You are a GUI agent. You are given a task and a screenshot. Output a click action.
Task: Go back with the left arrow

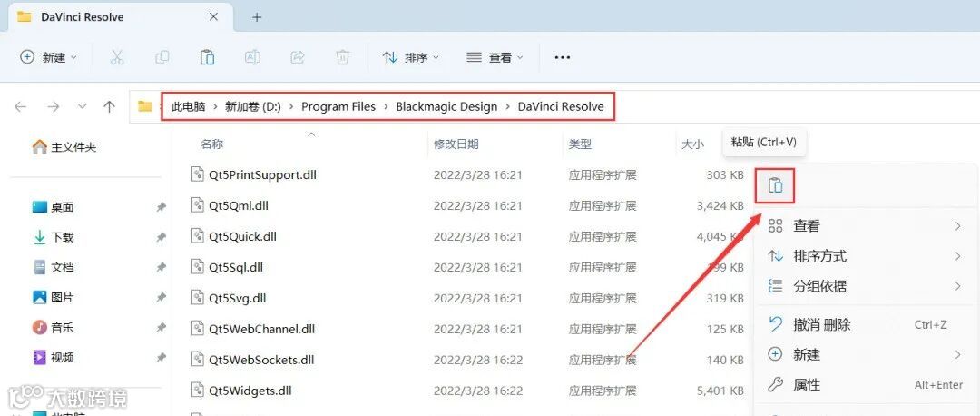21,107
